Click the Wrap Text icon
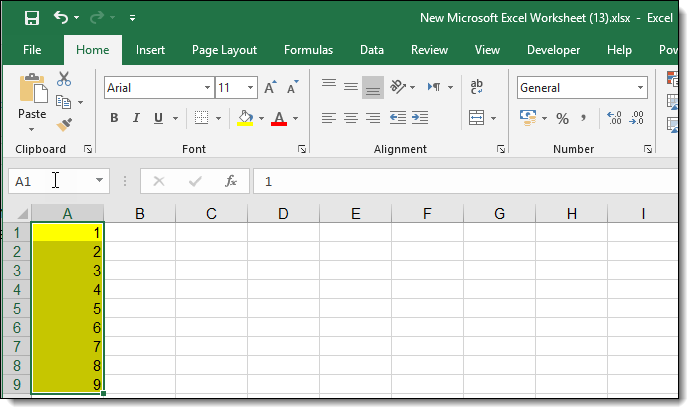The image size is (694, 414). click(x=477, y=88)
